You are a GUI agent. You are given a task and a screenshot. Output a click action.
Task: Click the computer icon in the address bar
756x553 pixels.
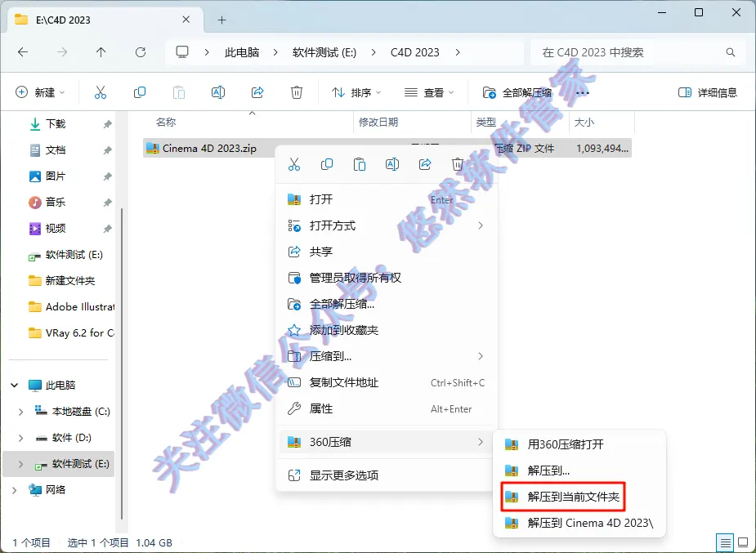point(181,52)
